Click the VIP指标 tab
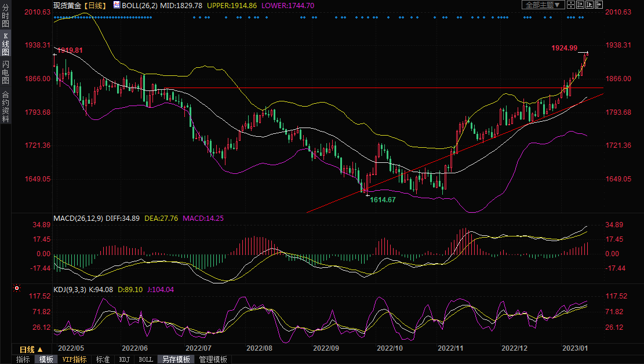 coord(74,359)
